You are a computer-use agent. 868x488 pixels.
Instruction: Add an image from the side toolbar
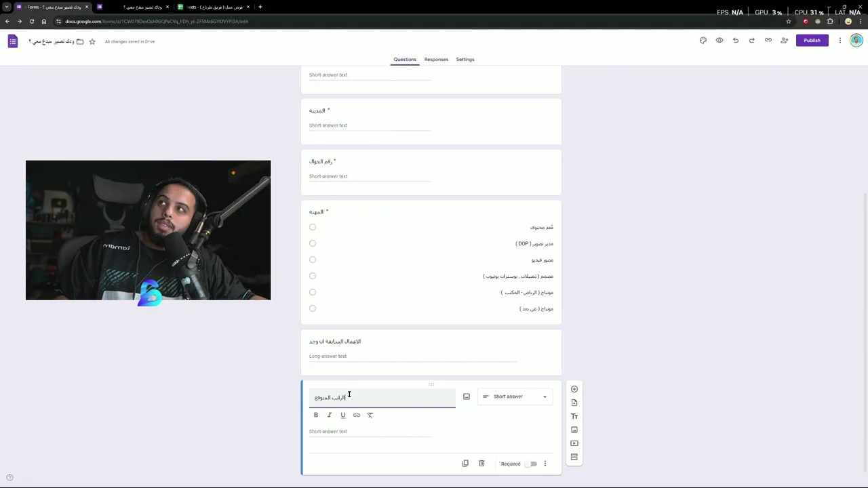point(574,430)
